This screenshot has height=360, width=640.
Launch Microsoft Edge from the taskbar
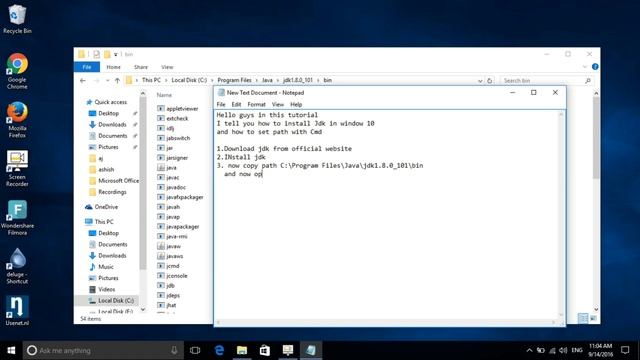point(219,350)
